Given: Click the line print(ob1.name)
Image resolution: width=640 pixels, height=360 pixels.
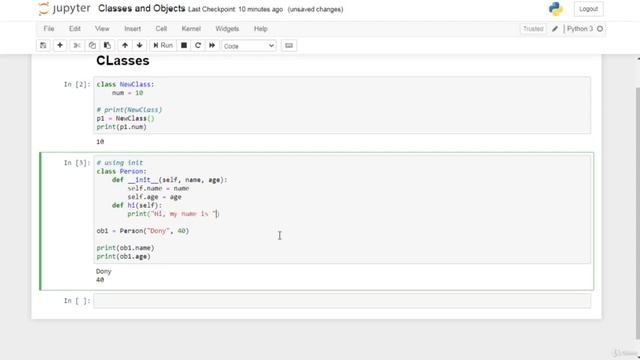Looking at the screenshot, I should (125, 248).
